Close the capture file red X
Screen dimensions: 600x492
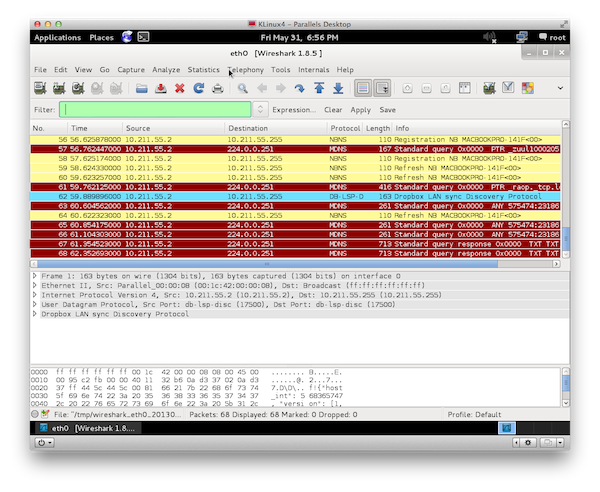[x=179, y=88]
